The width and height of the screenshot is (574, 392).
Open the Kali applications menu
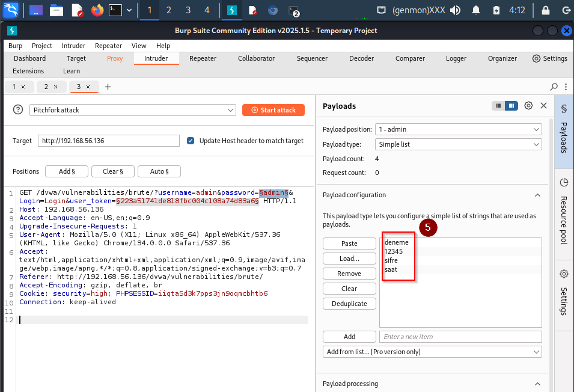[10, 10]
